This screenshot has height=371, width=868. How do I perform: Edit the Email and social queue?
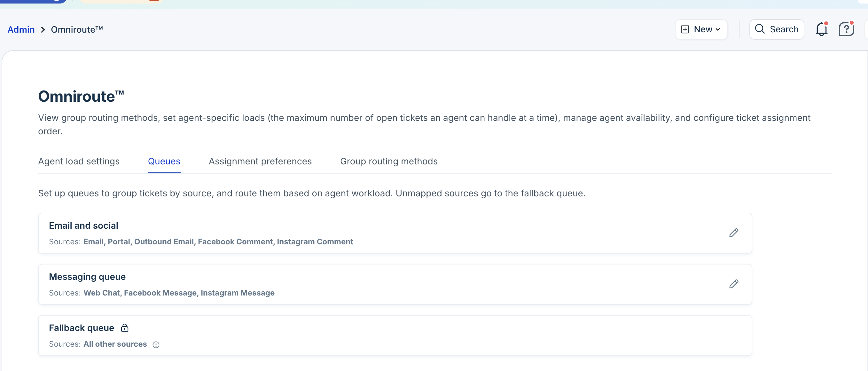[x=733, y=233]
